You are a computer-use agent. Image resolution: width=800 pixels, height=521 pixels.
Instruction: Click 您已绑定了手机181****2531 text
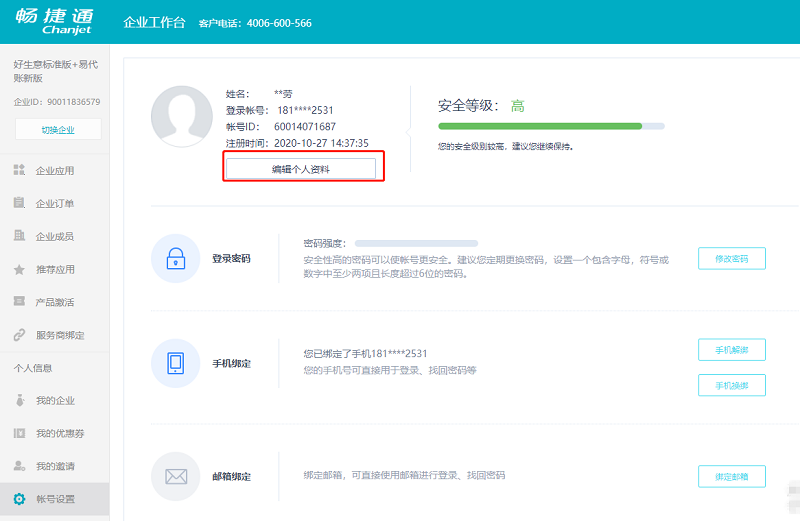[x=365, y=354]
